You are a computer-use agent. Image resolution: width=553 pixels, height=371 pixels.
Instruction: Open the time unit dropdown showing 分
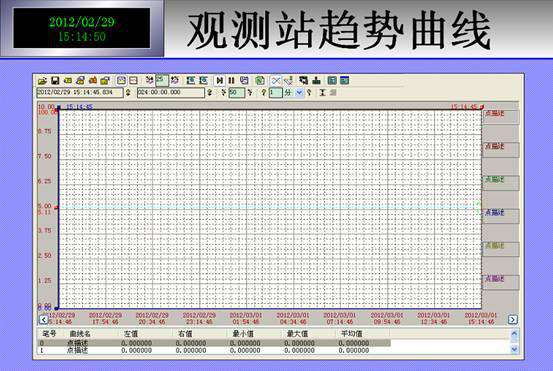pyautogui.click(x=299, y=93)
